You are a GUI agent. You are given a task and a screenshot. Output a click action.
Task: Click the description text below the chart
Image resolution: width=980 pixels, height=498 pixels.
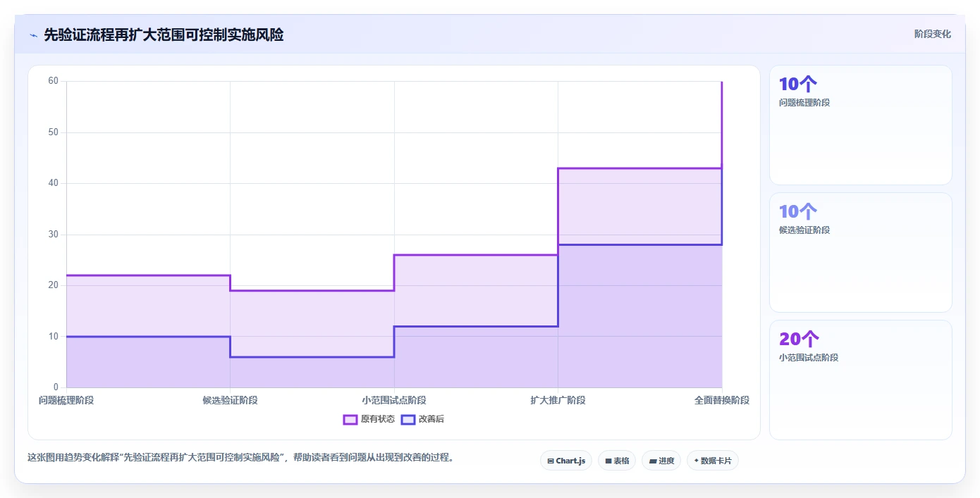click(240, 457)
